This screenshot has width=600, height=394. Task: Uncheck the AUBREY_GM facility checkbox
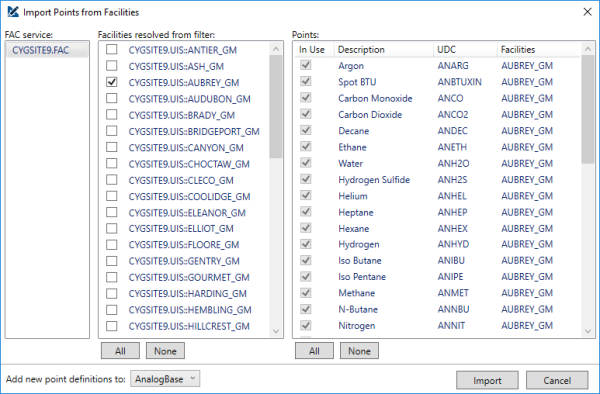pyautogui.click(x=112, y=82)
